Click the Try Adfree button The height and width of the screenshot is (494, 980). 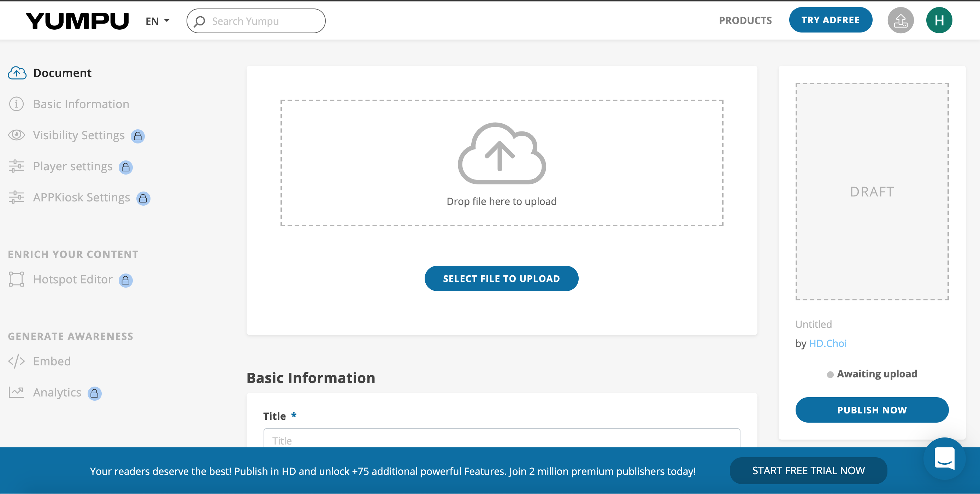[x=830, y=20]
